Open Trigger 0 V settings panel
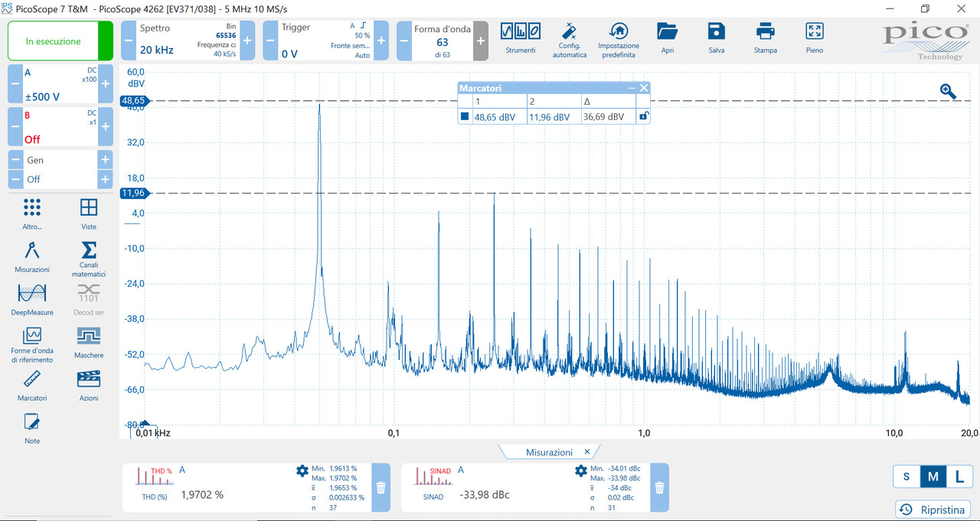 point(325,41)
